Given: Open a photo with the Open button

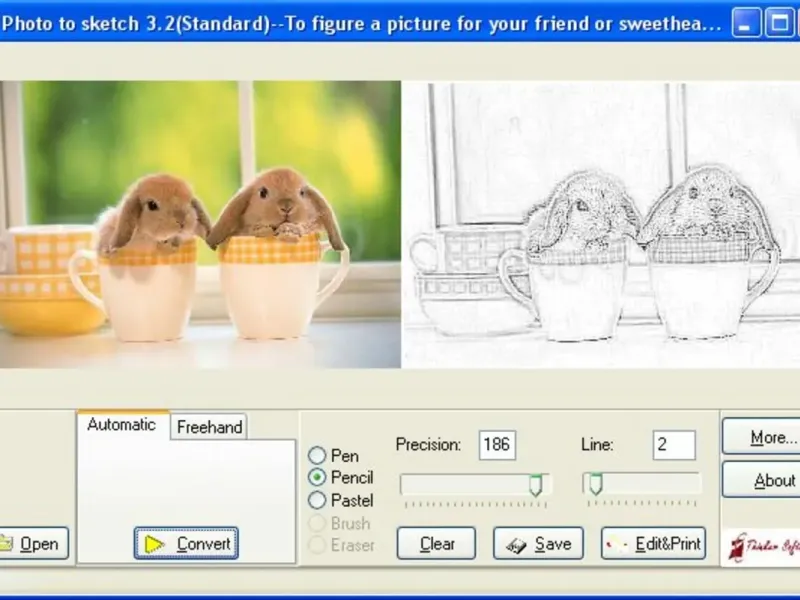Looking at the screenshot, I should tap(32, 543).
